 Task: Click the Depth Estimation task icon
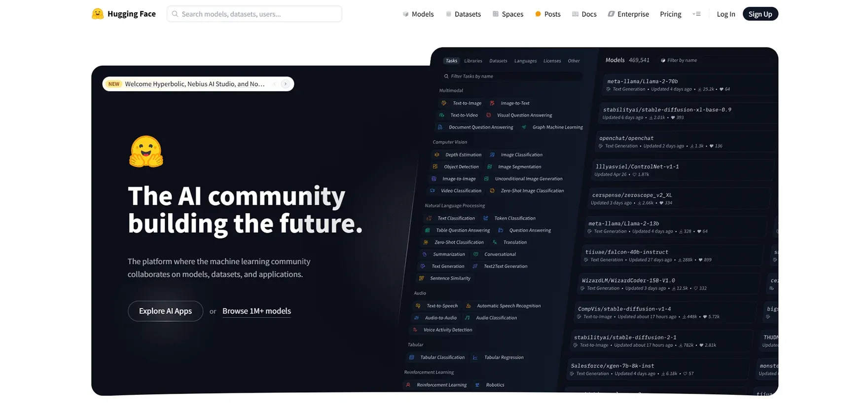[x=436, y=154]
